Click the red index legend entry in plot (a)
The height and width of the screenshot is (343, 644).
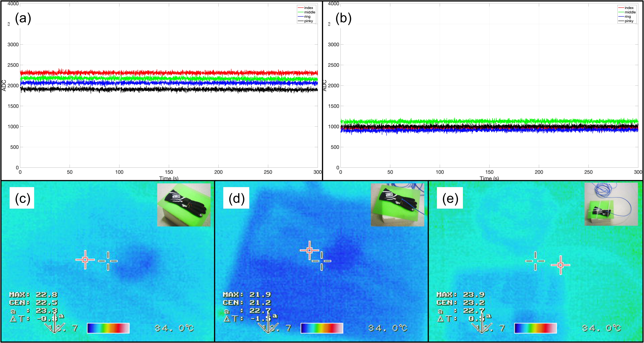306,8
